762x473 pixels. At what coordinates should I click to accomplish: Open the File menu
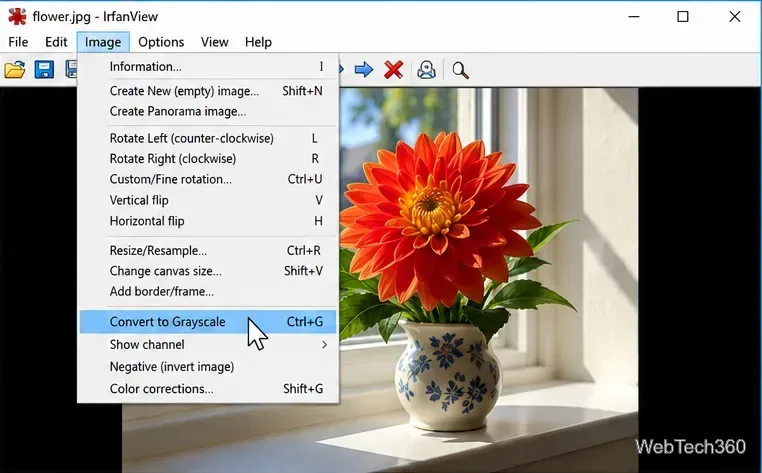[x=18, y=42]
